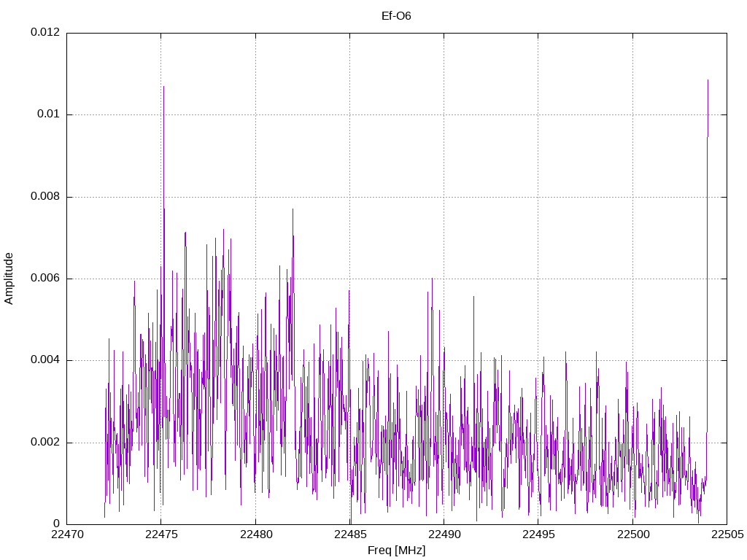Select the 0.006 y-axis tick label
The height and width of the screenshot is (560, 747).
click(45, 278)
